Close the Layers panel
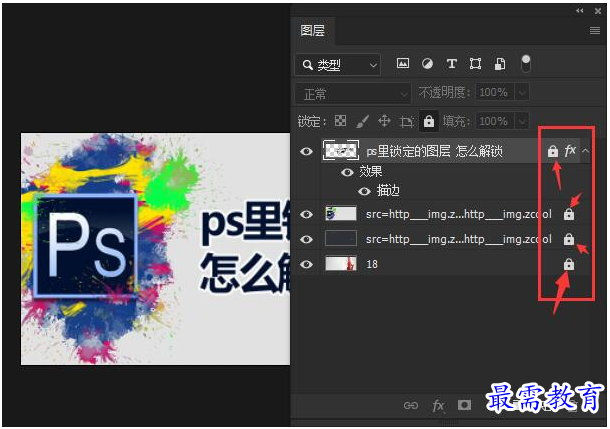This screenshot has width=610, height=429. click(598, 11)
